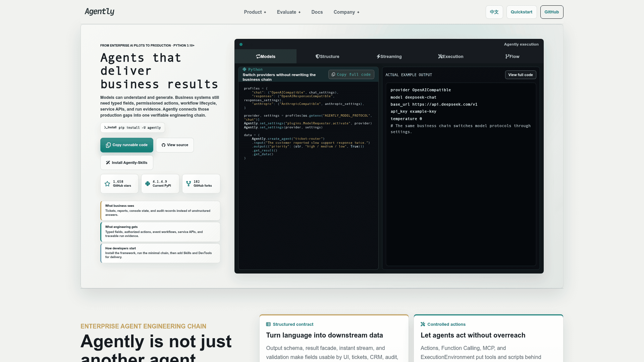644x362 pixels.
Task: Open the Docs page
Action: 317,12
